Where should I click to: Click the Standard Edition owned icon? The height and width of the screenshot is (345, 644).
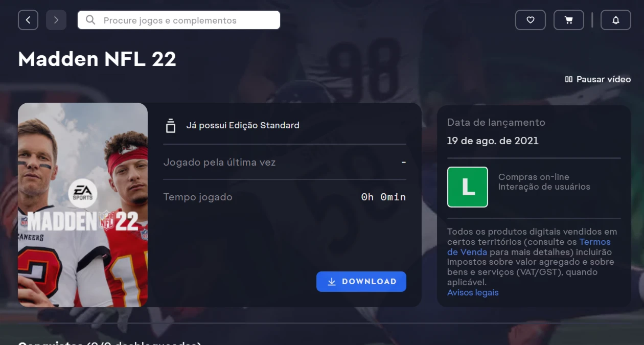pyautogui.click(x=171, y=125)
